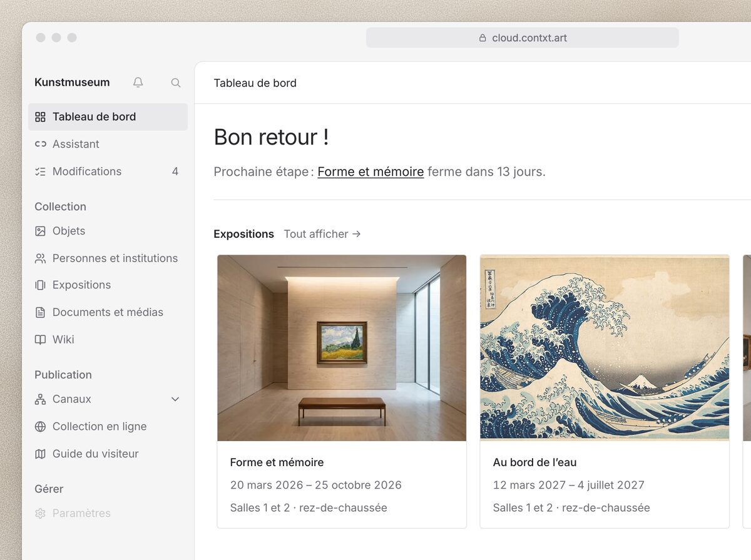Open the Great Wave exhibition thumbnail
The width and height of the screenshot is (751, 560).
click(x=605, y=348)
